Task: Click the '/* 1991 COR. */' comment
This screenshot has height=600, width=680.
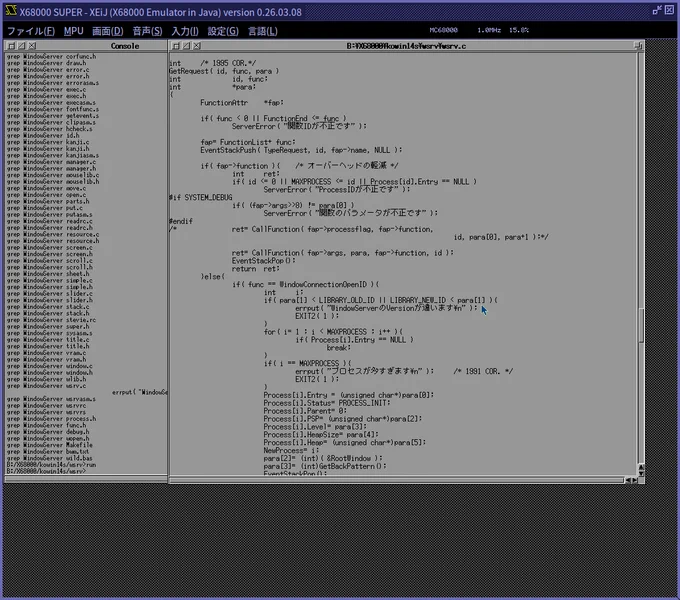Action: click(x=483, y=372)
